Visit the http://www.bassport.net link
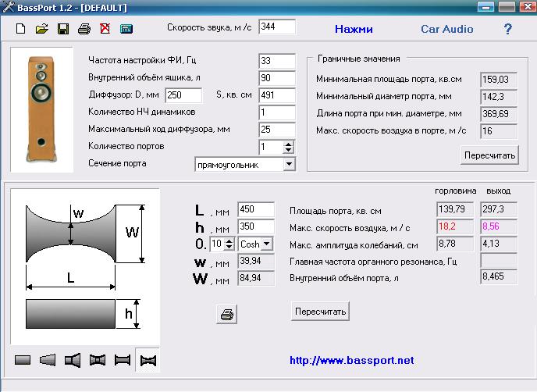Image resolution: width=537 pixels, height=392 pixels. point(351,361)
